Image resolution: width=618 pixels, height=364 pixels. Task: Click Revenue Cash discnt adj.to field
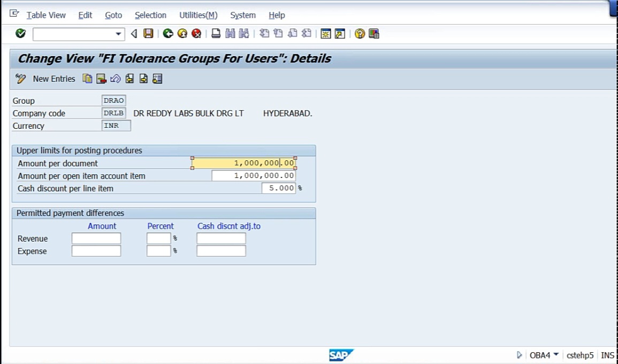pyautogui.click(x=221, y=238)
